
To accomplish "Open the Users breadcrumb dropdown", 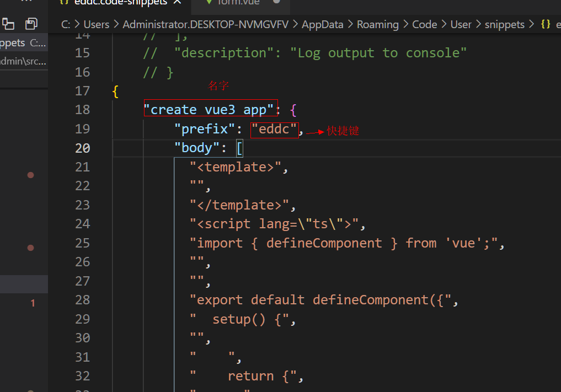I will [97, 25].
